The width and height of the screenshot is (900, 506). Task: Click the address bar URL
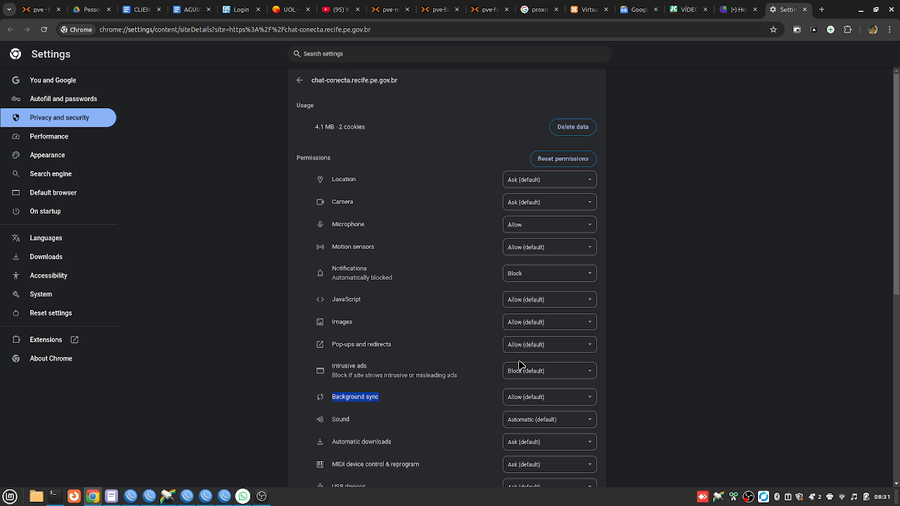click(235, 29)
